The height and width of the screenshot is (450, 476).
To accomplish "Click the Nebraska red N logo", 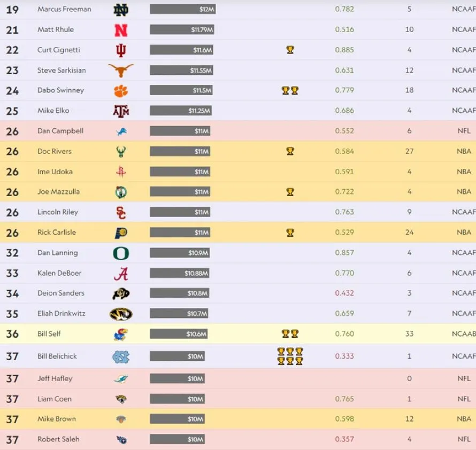I will tap(121, 30).
